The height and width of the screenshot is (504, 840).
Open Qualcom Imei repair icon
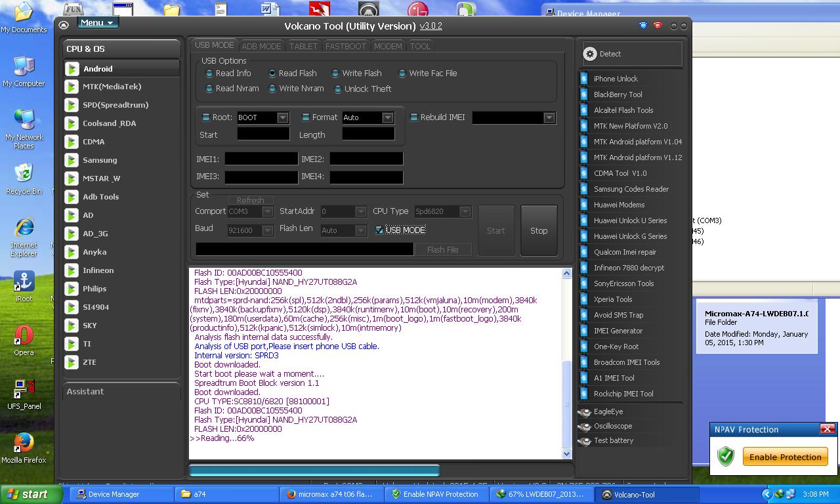click(584, 252)
